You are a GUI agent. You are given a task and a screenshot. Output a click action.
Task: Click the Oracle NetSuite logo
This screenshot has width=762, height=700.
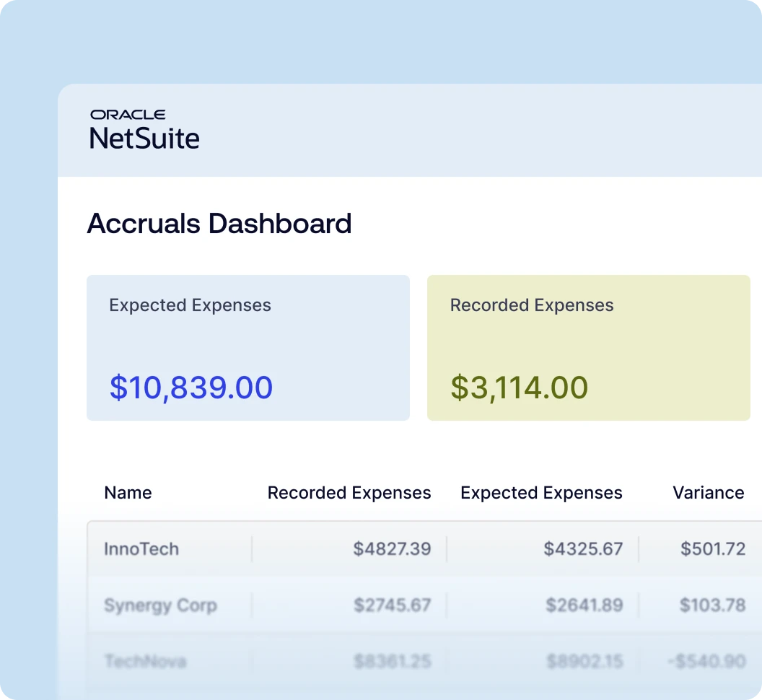(x=144, y=130)
